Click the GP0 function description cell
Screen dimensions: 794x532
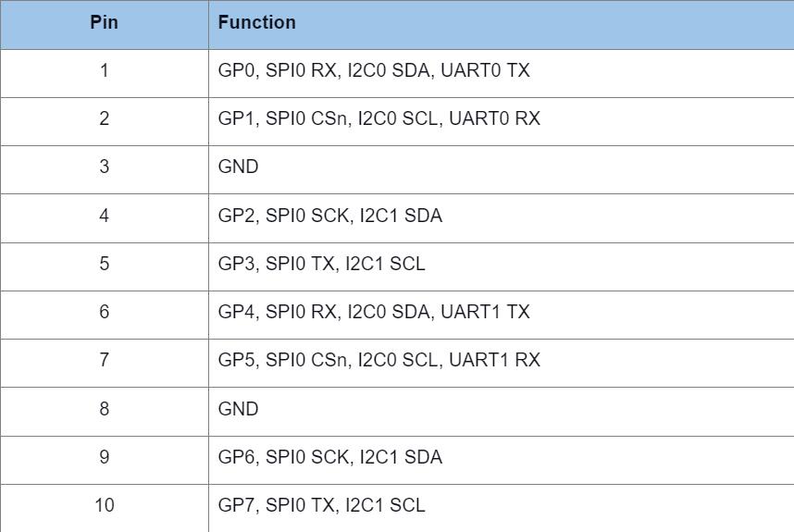[374, 70]
